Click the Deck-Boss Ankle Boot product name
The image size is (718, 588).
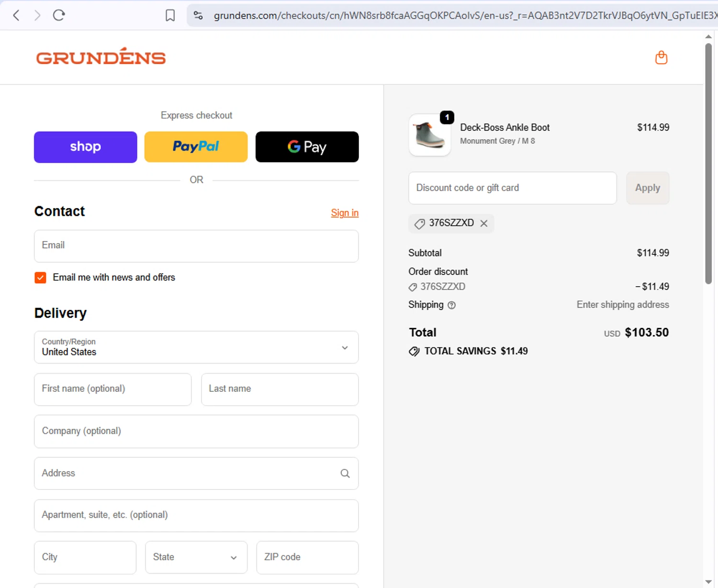pos(505,127)
